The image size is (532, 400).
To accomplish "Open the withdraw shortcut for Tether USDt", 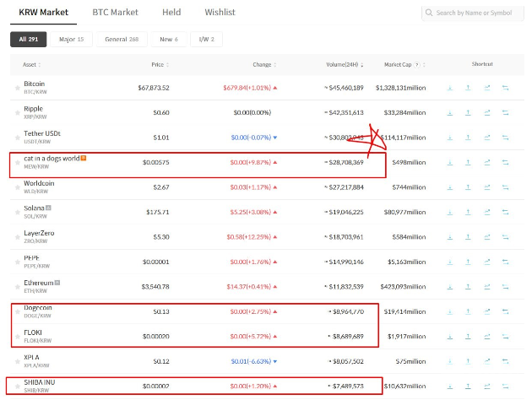I will click(468, 138).
